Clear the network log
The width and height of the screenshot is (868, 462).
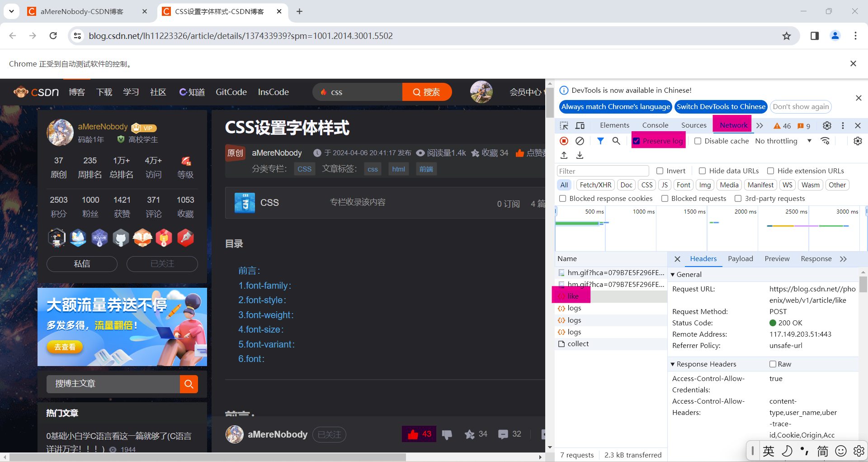coord(580,141)
